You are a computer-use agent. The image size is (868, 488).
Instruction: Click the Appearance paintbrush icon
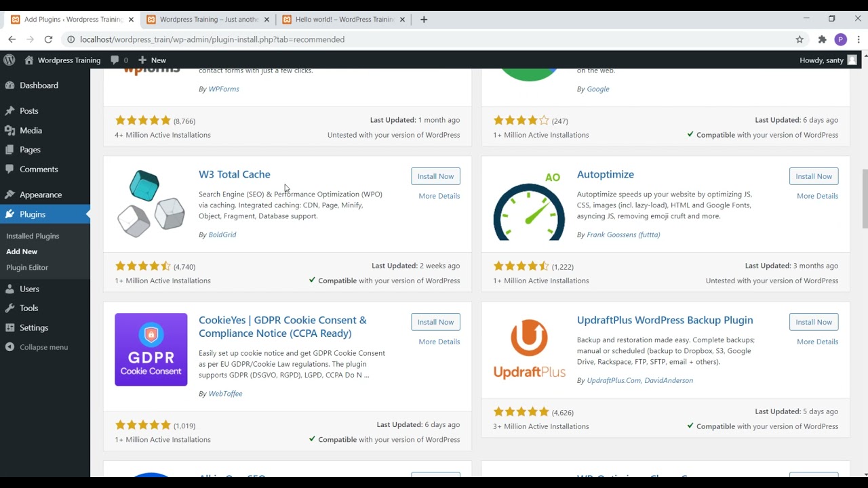(x=9, y=195)
